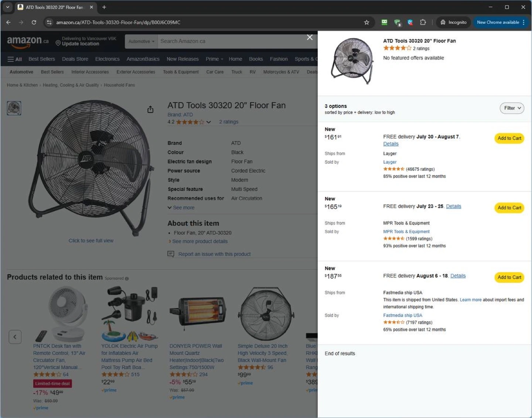The height and width of the screenshot is (418, 532).
Task: Click the Report an issue flag icon
Action: click(x=171, y=254)
